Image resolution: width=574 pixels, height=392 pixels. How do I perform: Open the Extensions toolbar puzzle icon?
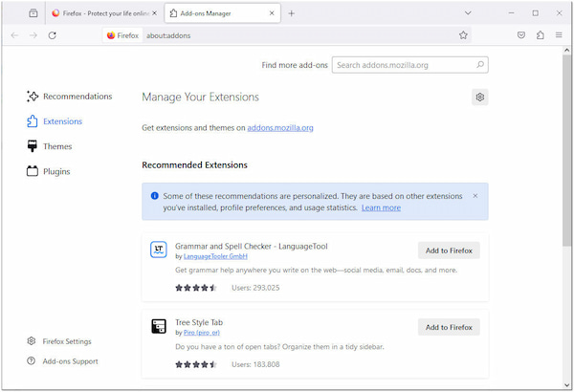541,35
